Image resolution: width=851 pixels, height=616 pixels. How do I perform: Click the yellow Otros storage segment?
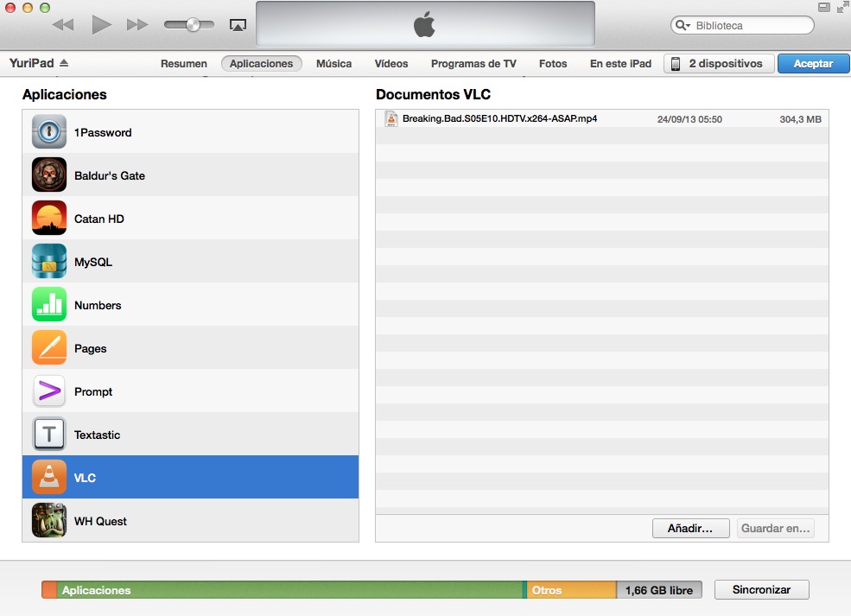[x=571, y=590]
